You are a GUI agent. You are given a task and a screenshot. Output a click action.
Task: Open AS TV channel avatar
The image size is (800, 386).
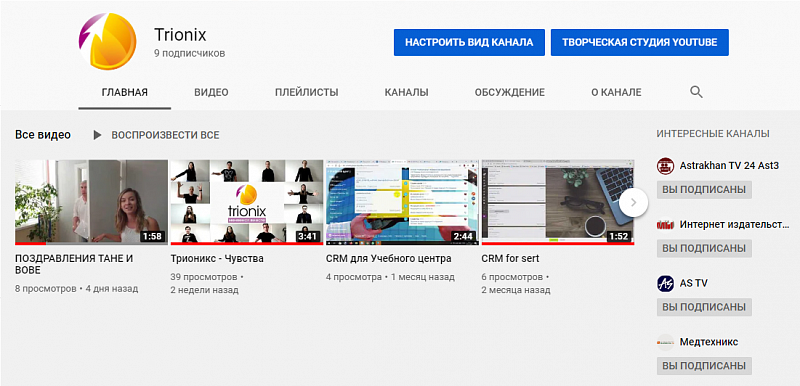665,284
